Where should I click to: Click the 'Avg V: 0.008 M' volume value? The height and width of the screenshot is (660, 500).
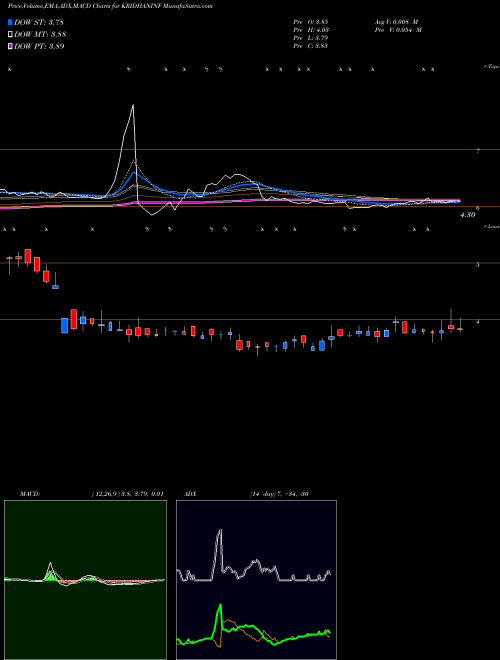pyautogui.click(x=396, y=22)
